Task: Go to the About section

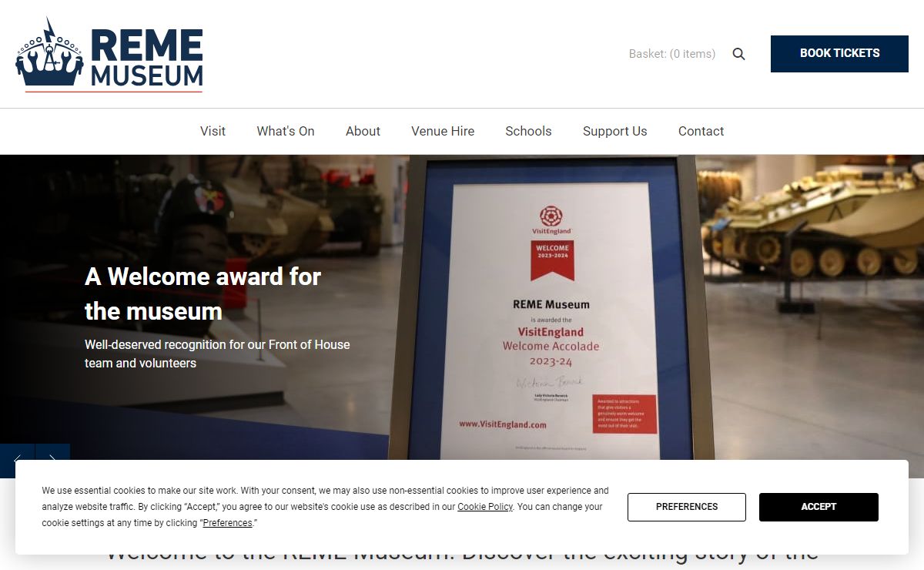Action: tap(363, 131)
